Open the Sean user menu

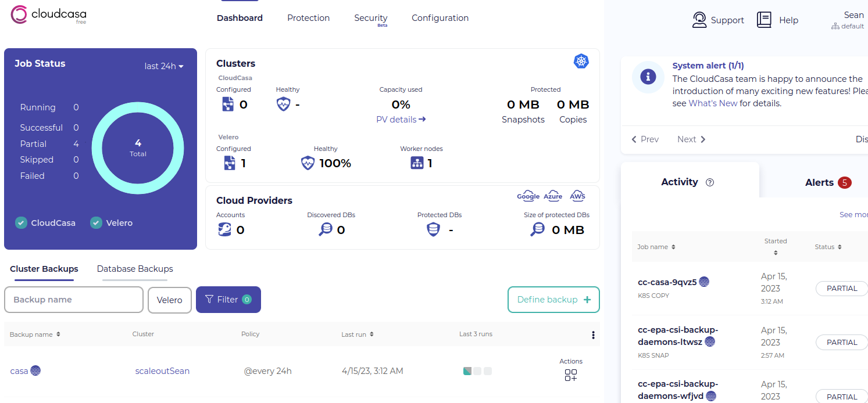click(853, 15)
